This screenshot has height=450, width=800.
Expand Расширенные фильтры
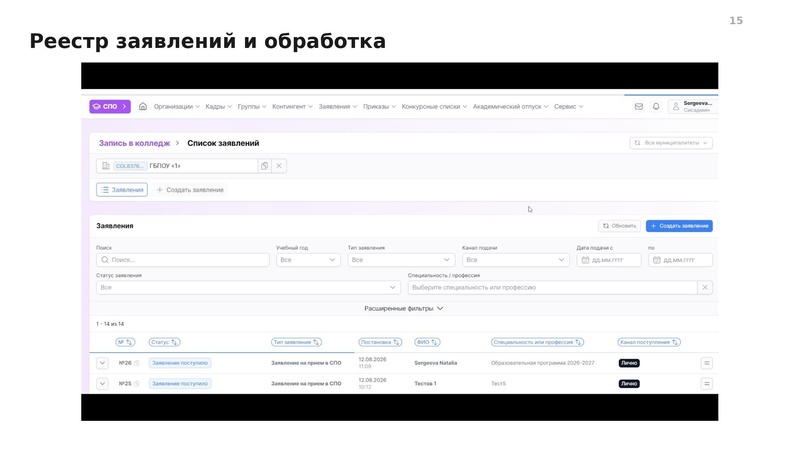point(404,309)
